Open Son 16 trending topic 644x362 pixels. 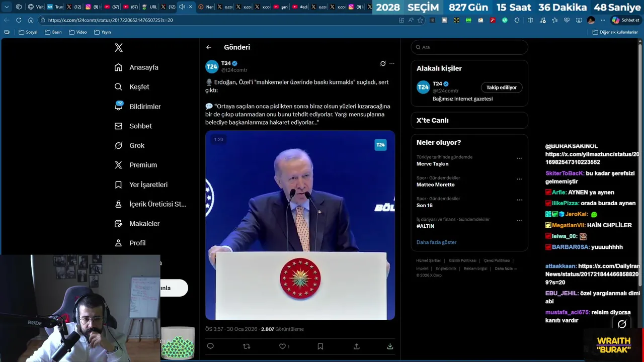[x=425, y=205]
